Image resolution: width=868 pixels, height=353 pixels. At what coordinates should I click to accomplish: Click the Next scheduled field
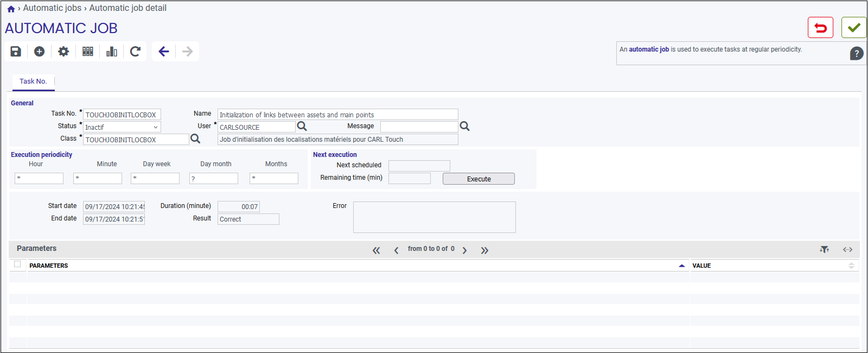pyautogui.click(x=419, y=166)
